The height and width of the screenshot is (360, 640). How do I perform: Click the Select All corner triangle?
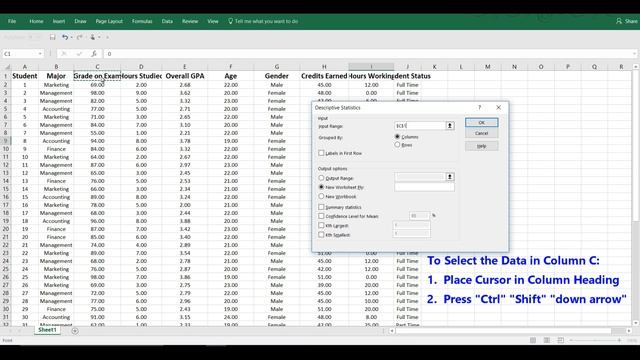pyautogui.click(x=7, y=67)
